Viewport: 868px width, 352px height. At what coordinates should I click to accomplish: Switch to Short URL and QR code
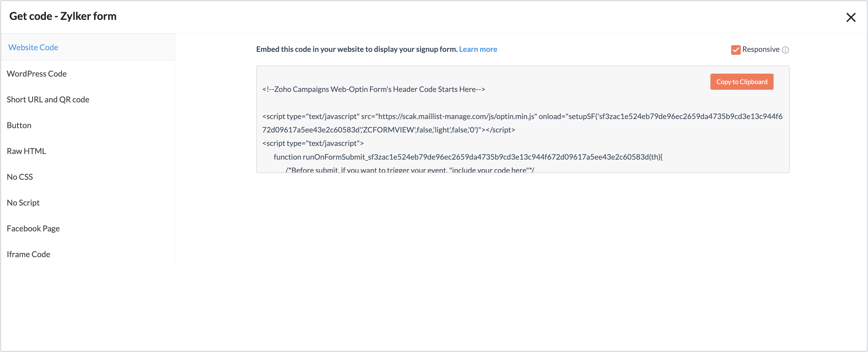tap(48, 99)
